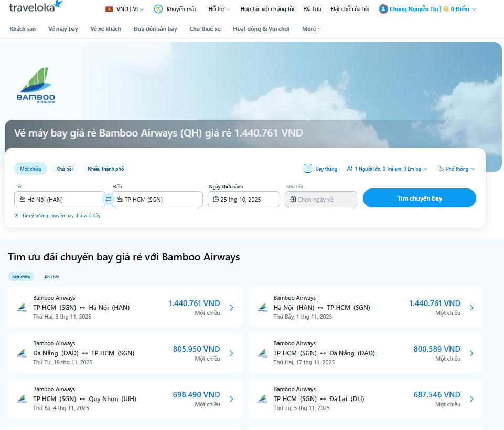504x430 pixels.
Task: Open the Đặt chỗ của tôi link
Action: click(350, 9)
